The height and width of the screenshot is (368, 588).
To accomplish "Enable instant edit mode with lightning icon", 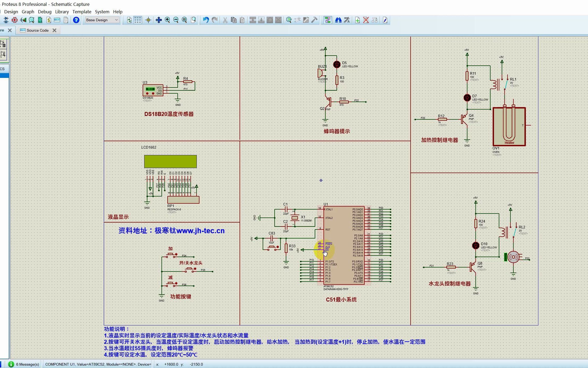I will pos(385,20).
